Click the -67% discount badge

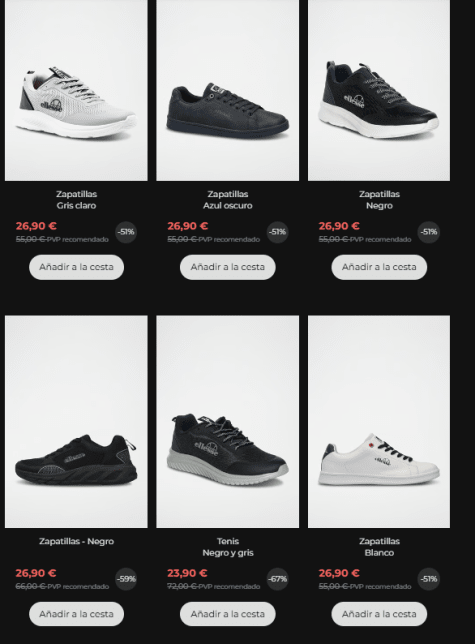tap(278, 579)
